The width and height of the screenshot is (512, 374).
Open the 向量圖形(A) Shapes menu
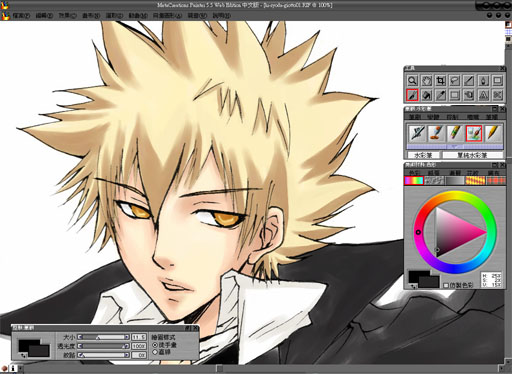point(168,16)
